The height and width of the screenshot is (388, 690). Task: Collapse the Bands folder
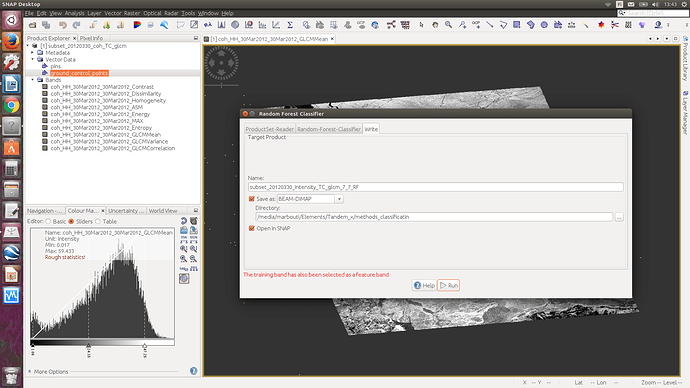click(33, 80)
